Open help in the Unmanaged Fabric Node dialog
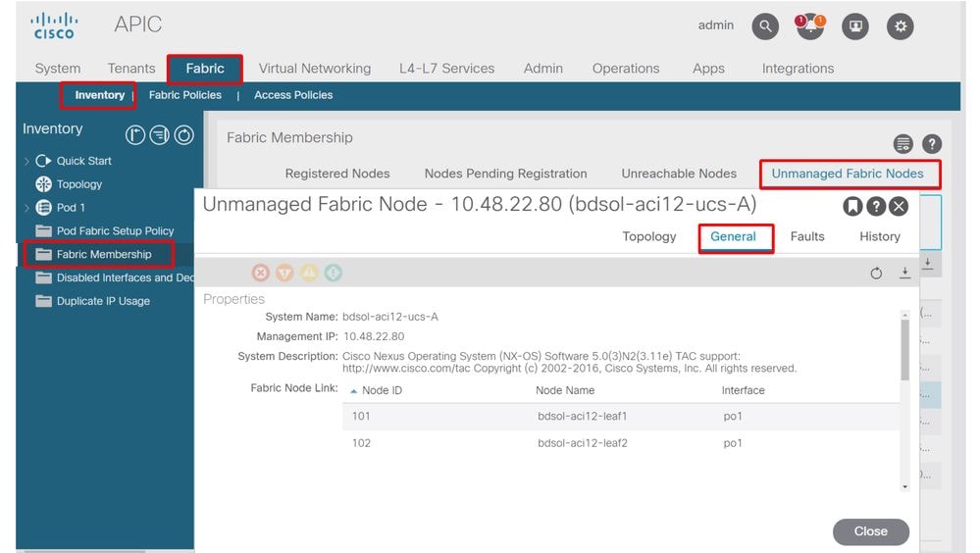This screenshot has height=553, width=980. [876, 206]
